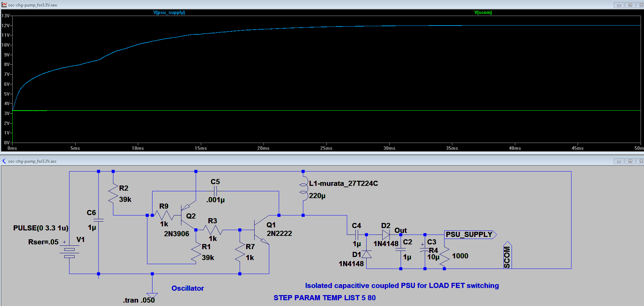Click the 10µ value of C3

[x=433, y=257]
